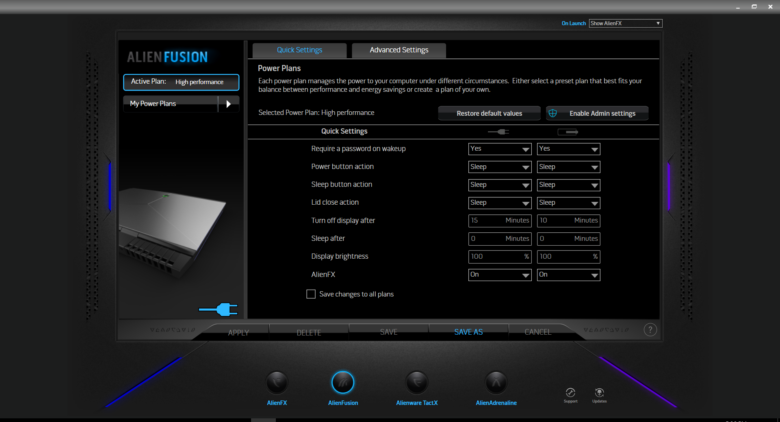The width and height of the screenshot is (780, 422).
Task: Open first Lid close action dropdown
Action: click(x=499, y=203)
